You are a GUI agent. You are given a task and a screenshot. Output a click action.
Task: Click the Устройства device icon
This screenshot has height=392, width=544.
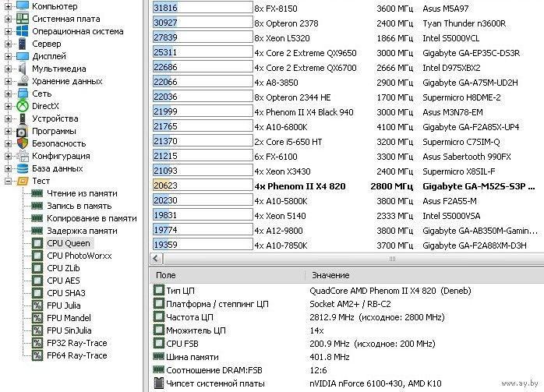click(x=23, y=118)
